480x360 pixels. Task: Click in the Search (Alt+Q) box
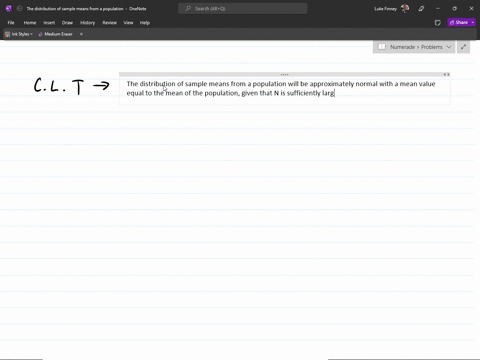click(x=243, y=9)
